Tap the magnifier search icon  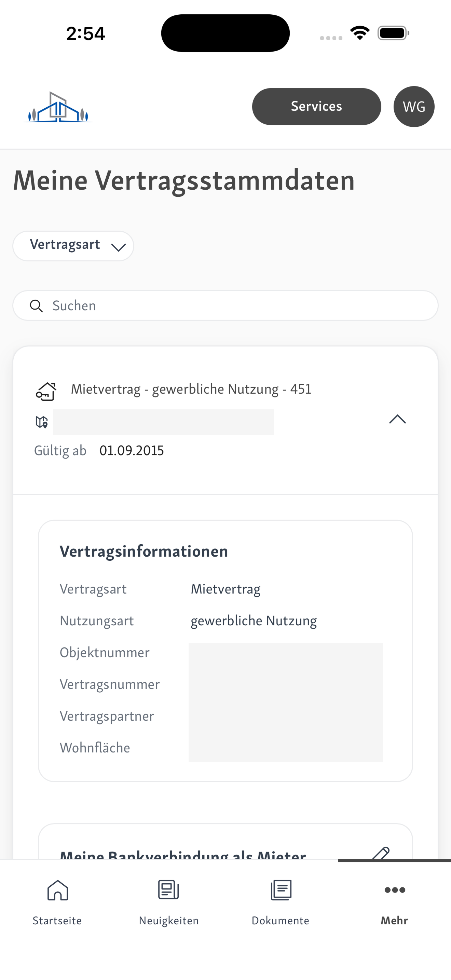click(36, 305)
